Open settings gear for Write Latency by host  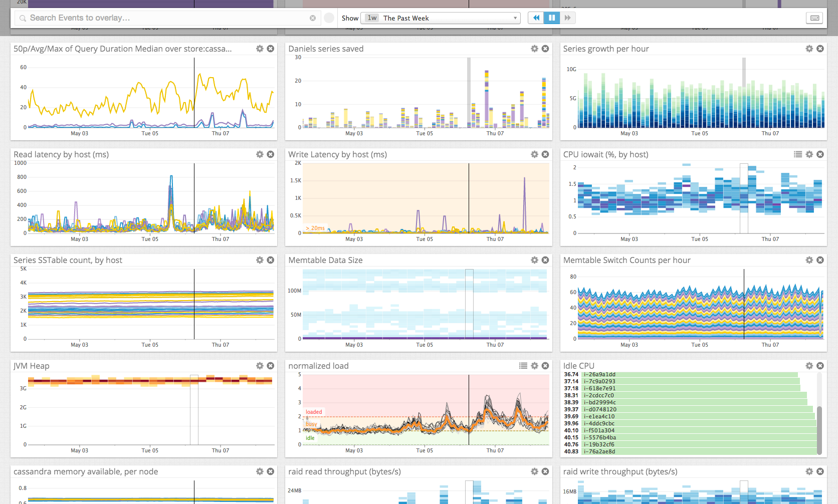(x=534, y=154)
